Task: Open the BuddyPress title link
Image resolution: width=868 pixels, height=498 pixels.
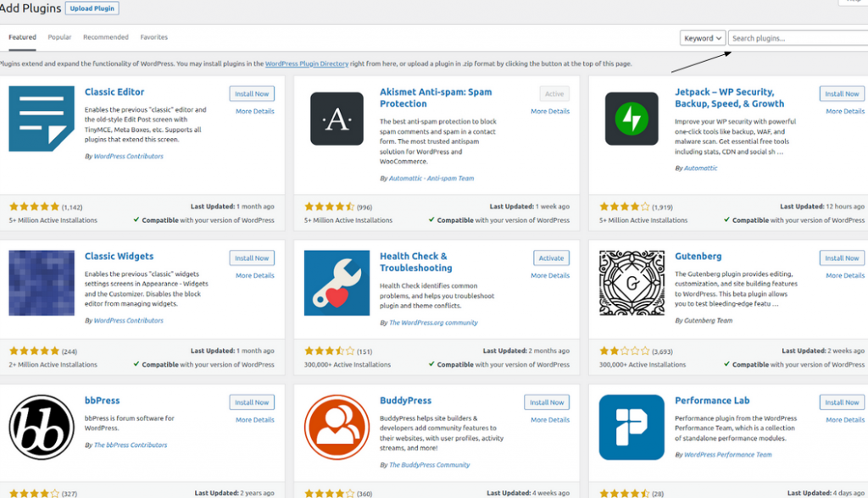Action: coord(405,401)
